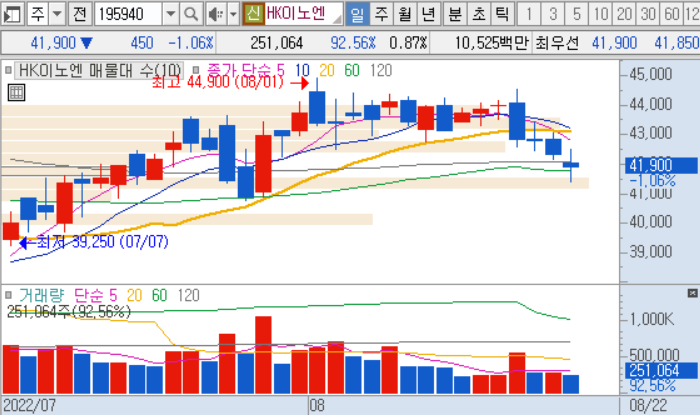This screenshot has height=415, width=700.
Task: Click the 주 button at toolbar left
Action: click(38, 14)
